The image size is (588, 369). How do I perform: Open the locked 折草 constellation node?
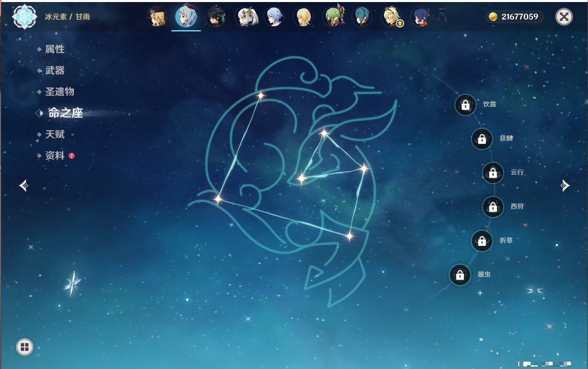pos(482,241)
